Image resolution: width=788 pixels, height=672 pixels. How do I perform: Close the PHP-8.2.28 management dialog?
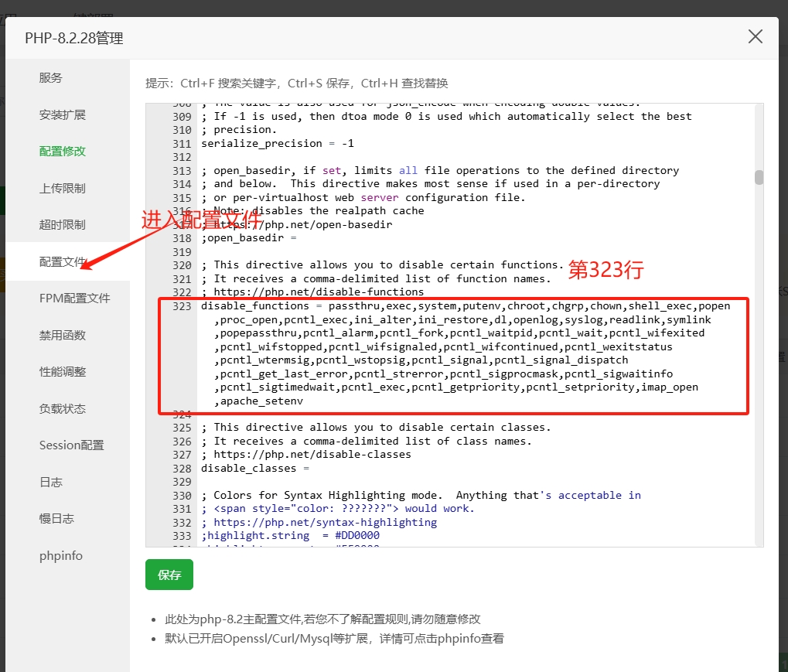(755, 36)
